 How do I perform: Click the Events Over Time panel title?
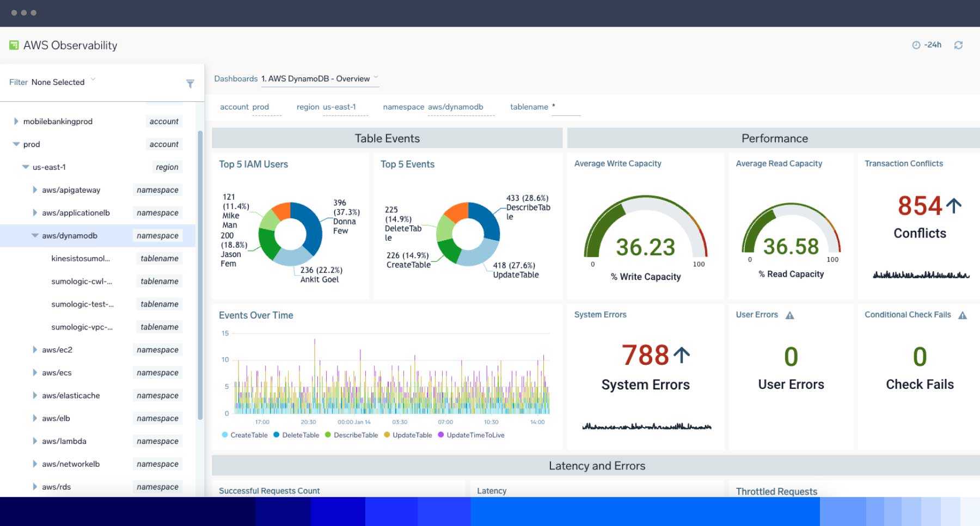click(256, 315)
